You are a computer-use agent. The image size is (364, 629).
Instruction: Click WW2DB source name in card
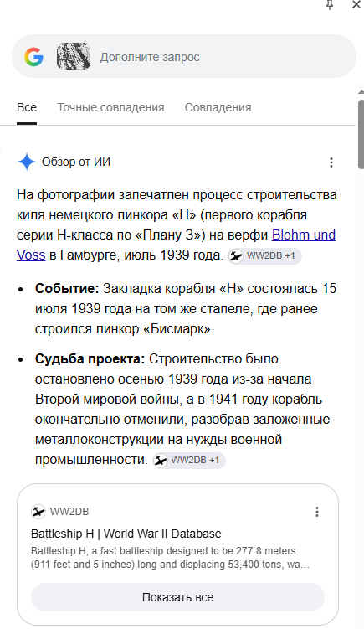click(x=69, y=512)
